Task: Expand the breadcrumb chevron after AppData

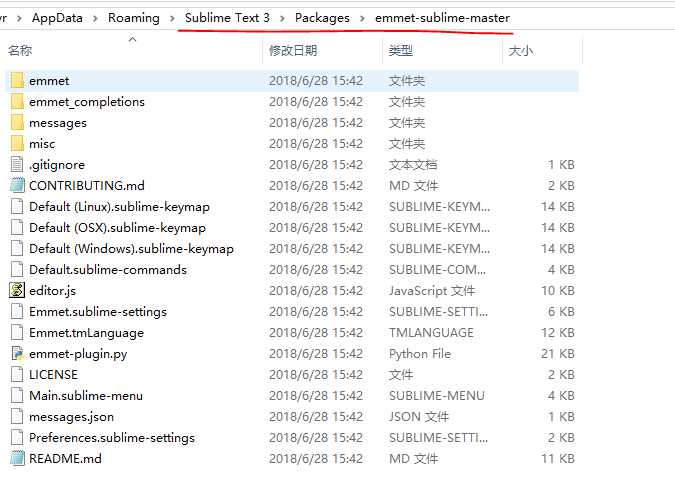Action: pos(95,18)
